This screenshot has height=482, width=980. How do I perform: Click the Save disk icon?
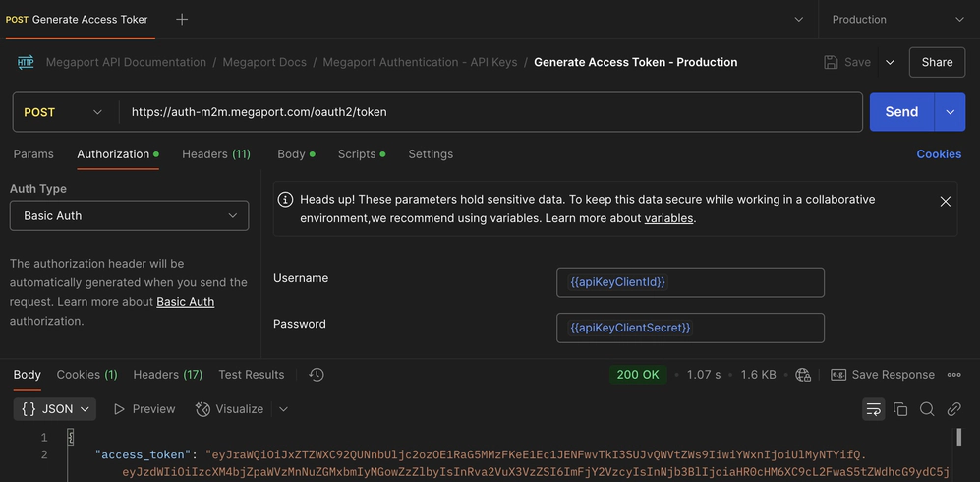(x=831, y=63)
